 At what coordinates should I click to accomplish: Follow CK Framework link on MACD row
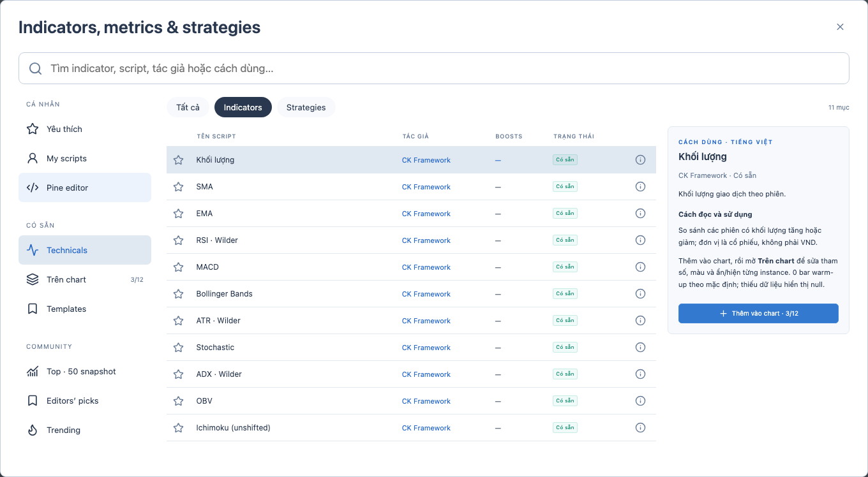point(426,267)
